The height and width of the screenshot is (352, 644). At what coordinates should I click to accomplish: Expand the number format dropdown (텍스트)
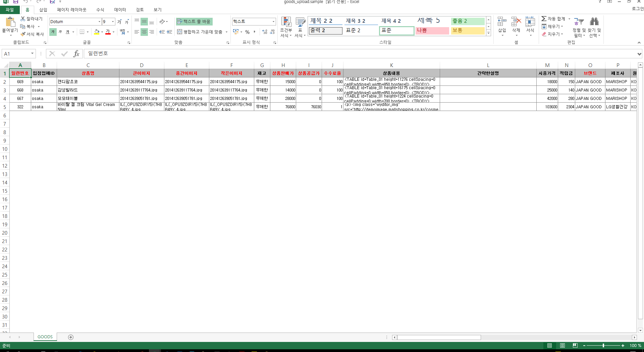(273, 21)
